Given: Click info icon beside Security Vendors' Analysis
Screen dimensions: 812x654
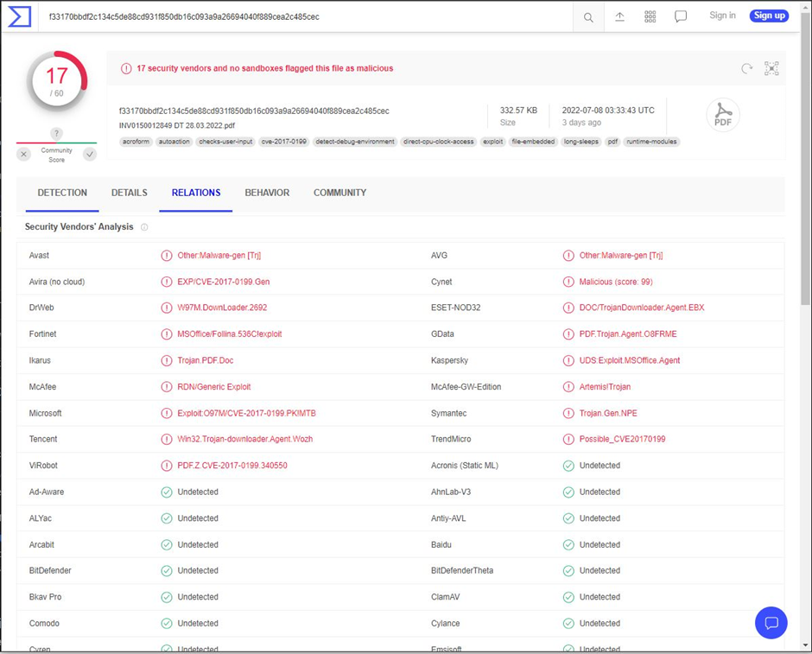Looking at the screenshot, I should (144, 227).
